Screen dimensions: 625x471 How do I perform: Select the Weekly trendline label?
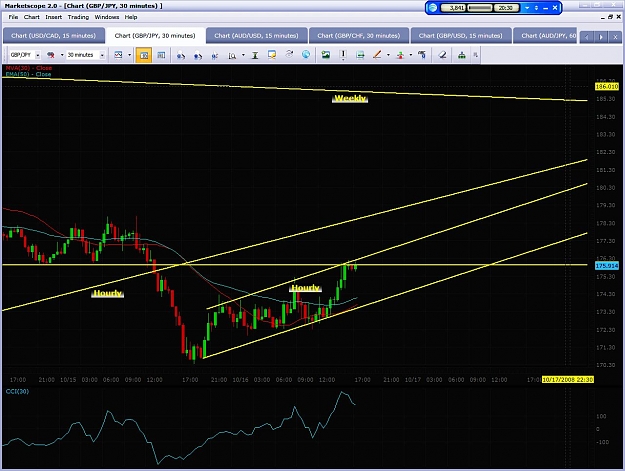coord(350,98)
